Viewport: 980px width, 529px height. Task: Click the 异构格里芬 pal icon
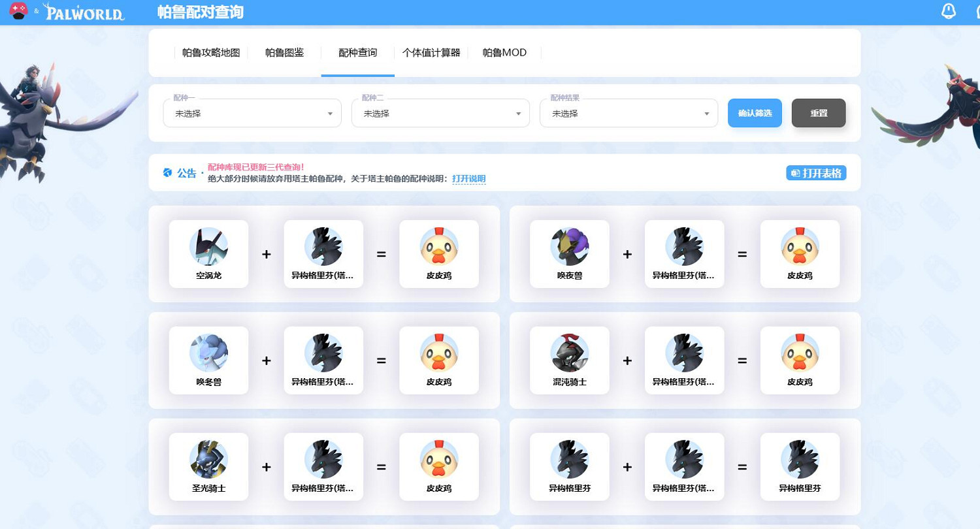tap(569, 459)
